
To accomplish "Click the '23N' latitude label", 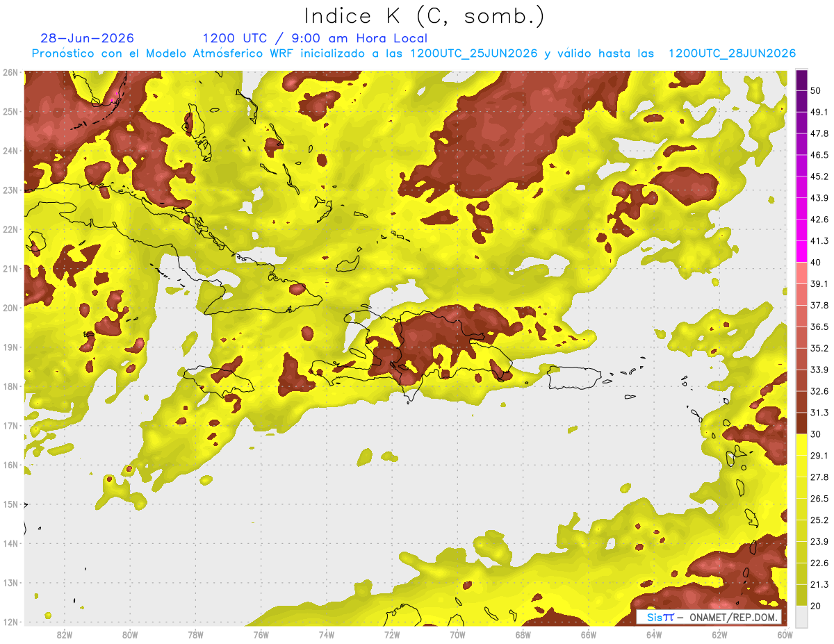I will pyautogui.click(x=10, y=190).
